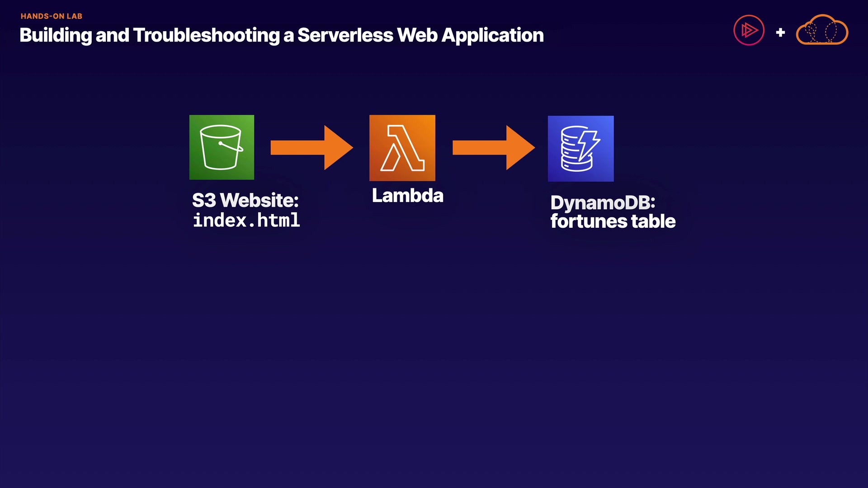This screenshot has height=488, width=868.
Task: Click the plus sign between the logos
Action: click(x=780, y=33)
